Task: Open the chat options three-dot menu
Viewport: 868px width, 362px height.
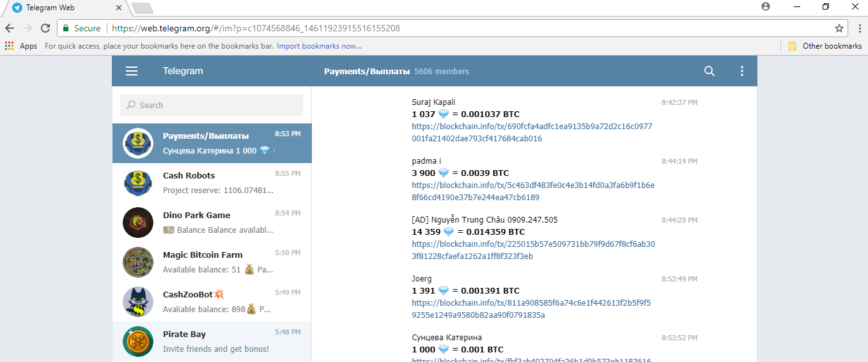Action: pyautogui.click(x=742, y=71)
